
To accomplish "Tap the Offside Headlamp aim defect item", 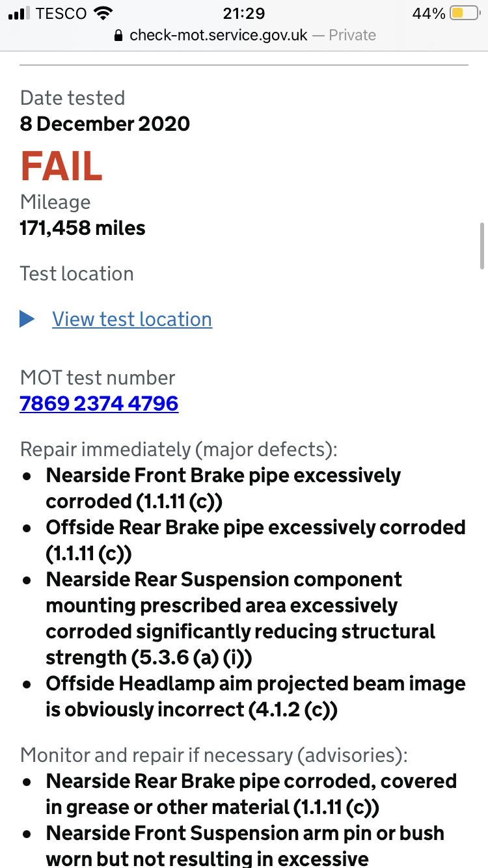I will [256, 696].
